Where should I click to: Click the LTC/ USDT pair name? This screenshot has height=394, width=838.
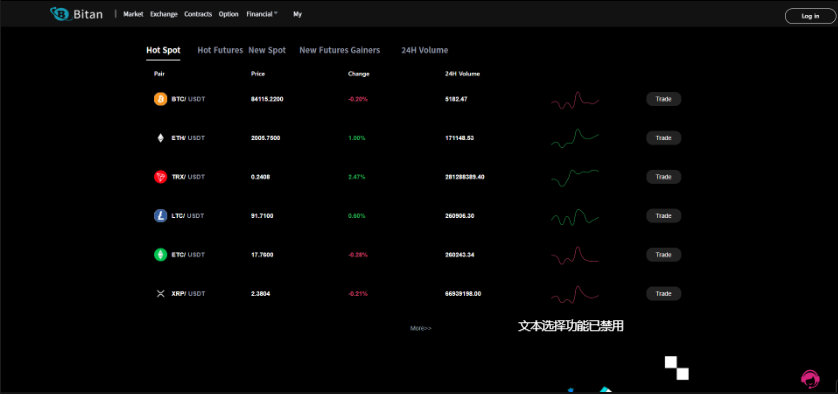188,216
